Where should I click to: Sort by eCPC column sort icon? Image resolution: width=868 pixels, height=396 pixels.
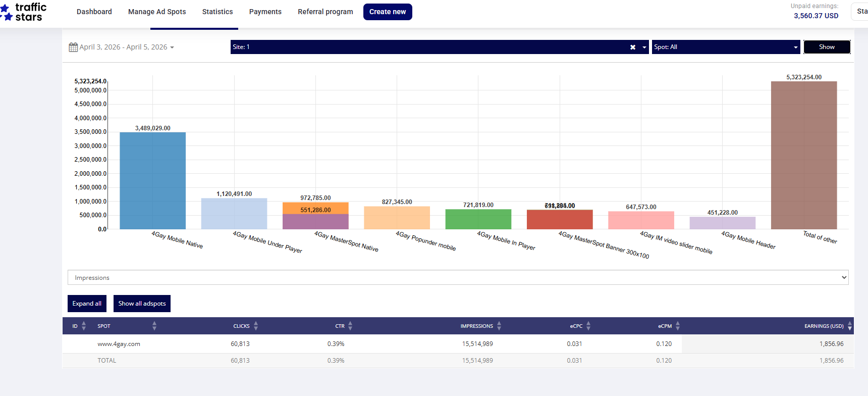(x=588, y=326)
